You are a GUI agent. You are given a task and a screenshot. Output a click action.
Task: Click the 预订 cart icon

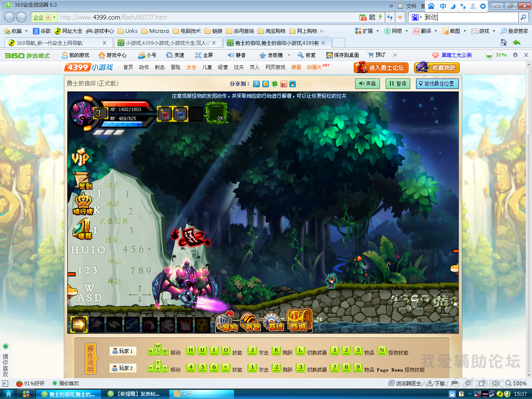(377, 55)
